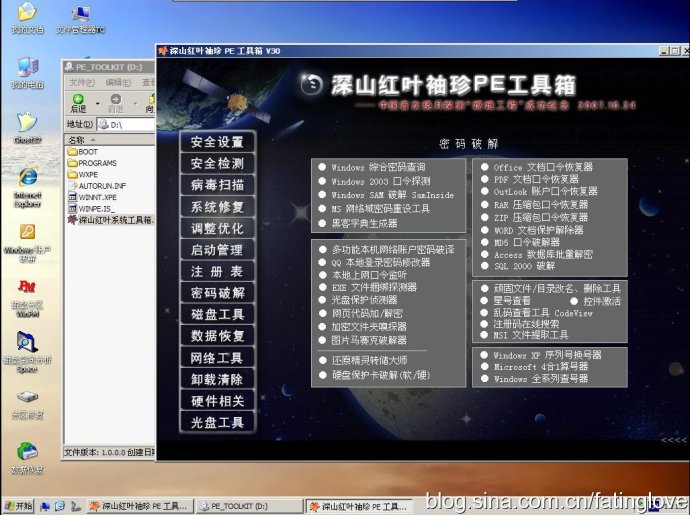Open the Back button dropdown arrow in Explorer

(x=97, y=103)
